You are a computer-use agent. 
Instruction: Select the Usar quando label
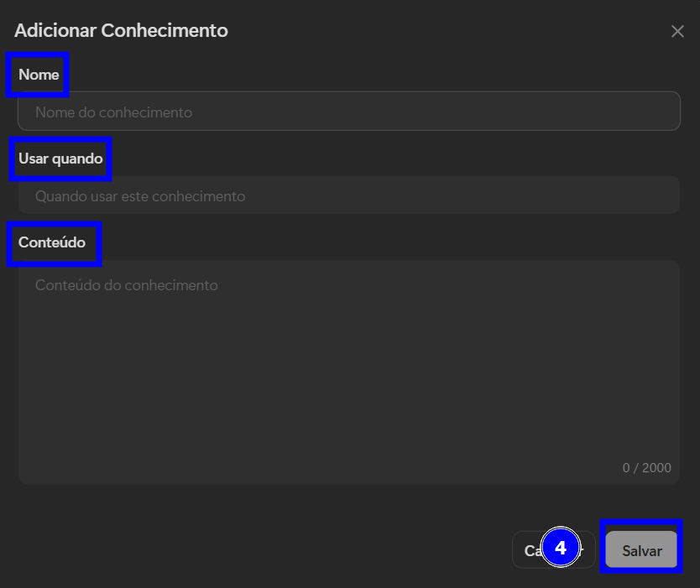pyautogui.click(x=60, y=159)
